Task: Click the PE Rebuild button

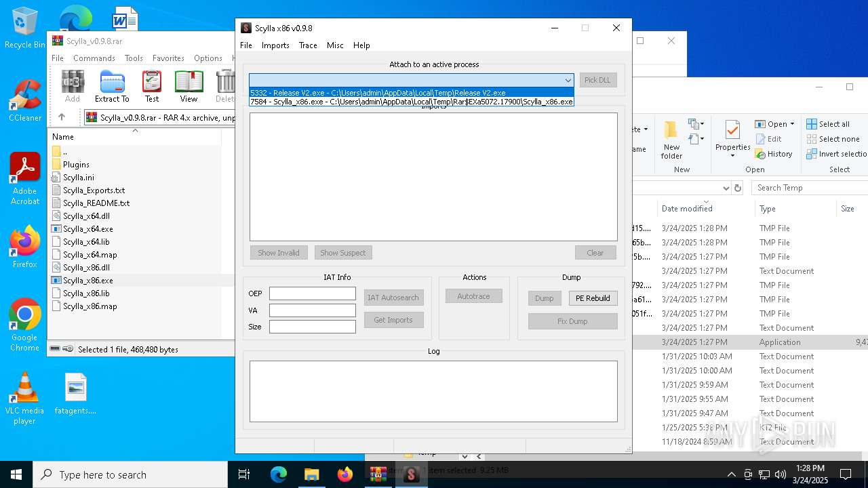Action: coord(593,298)
